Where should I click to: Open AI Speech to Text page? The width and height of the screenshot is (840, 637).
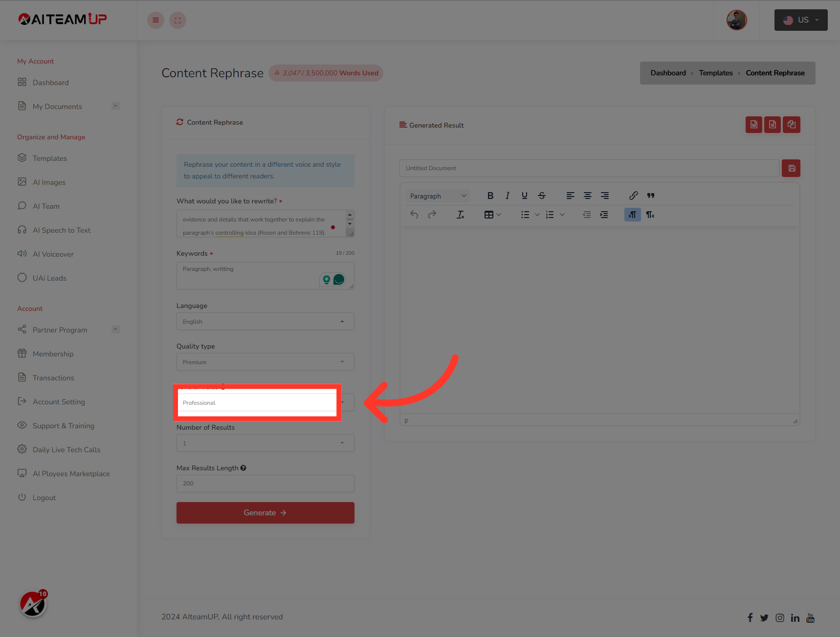[x=62, y=230]
